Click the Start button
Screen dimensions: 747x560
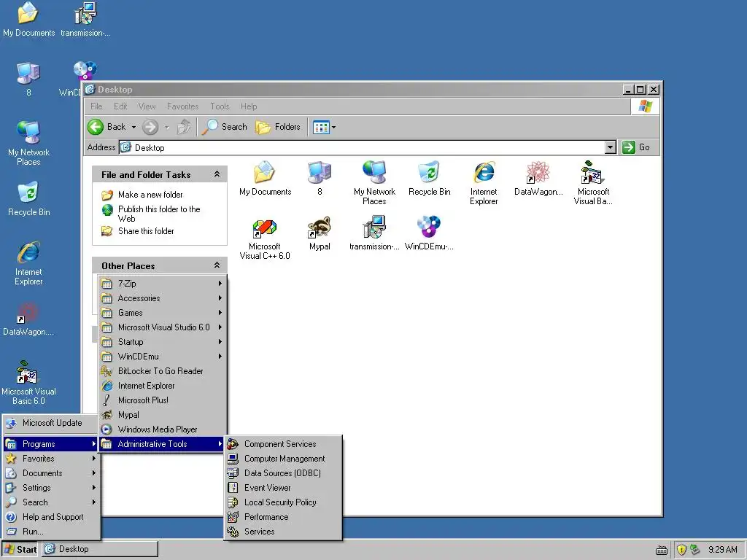click(20, 549)
